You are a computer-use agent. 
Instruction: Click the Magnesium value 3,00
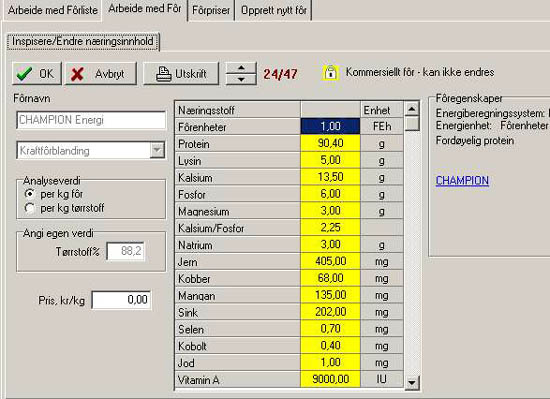[x=330, y=210]
